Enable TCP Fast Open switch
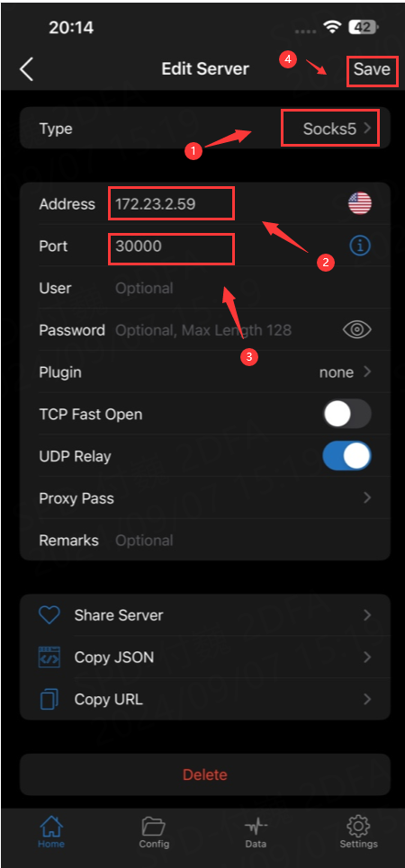405x868 pixels. 347,414
